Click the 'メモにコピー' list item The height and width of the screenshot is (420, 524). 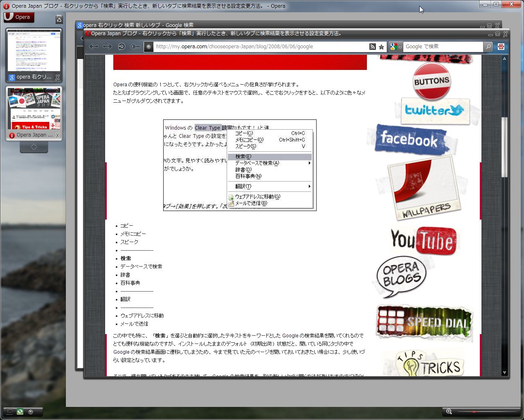[x=133, y=234]
